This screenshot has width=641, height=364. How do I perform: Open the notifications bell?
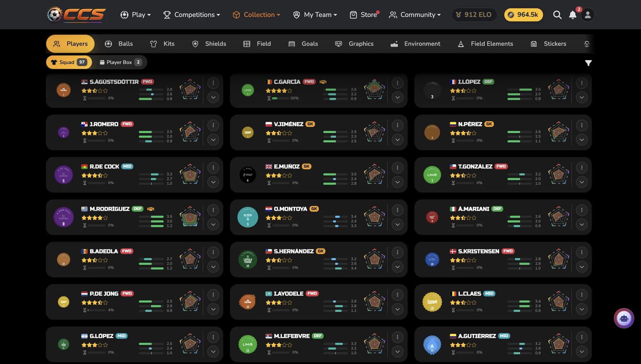click(x=573, y=15)
